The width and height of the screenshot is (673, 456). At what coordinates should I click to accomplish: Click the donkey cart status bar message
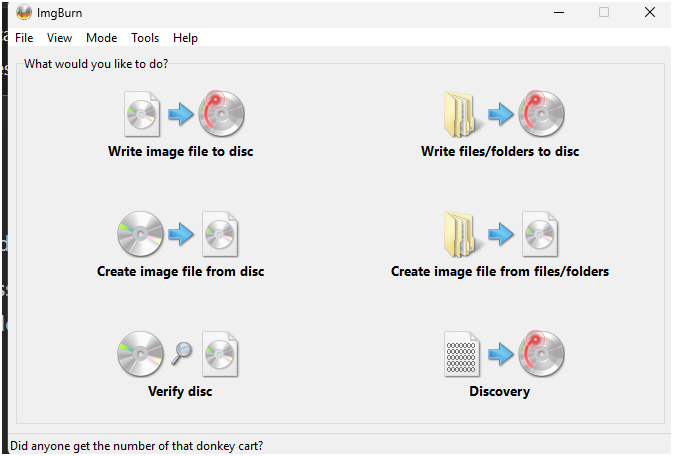(136, 446)
